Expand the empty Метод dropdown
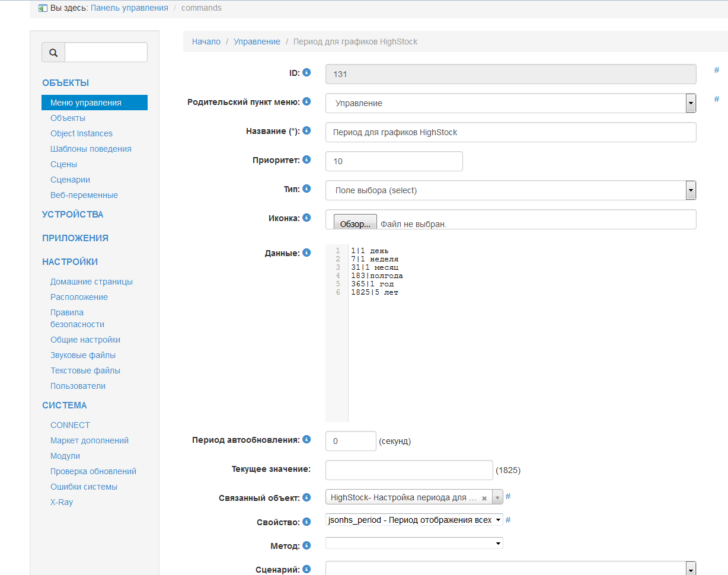This screenshot has width=728, height=575. coord(414,543)
